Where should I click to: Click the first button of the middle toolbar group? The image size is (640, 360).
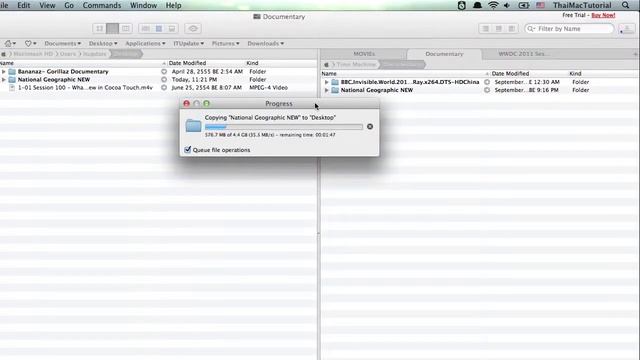(x=145, y=29)
